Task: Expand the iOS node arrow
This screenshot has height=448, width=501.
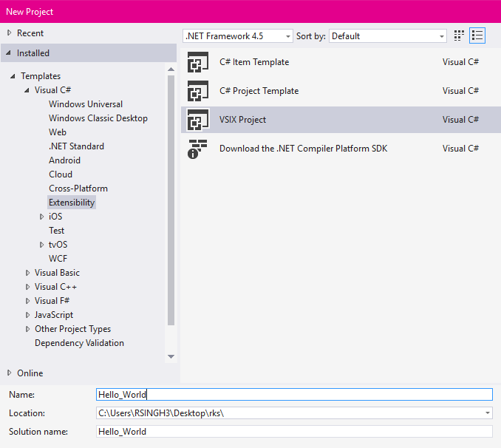Action: click(x=41, y=217)
